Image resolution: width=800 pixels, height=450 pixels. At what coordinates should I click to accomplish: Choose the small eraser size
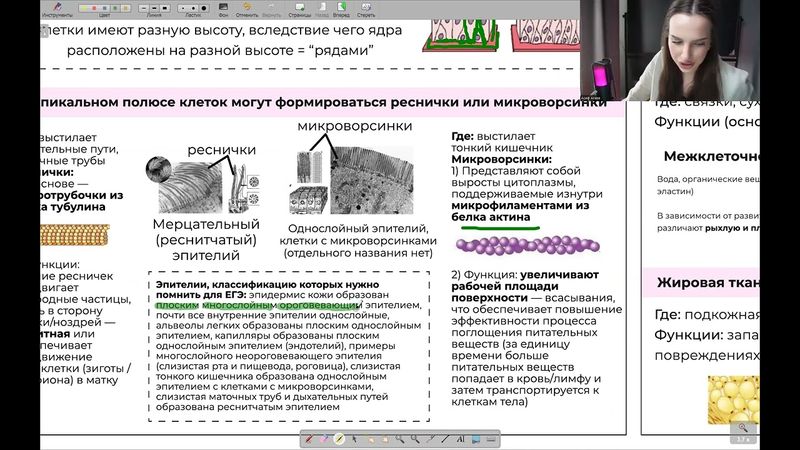pyautogui.click(x=183, y=8)
